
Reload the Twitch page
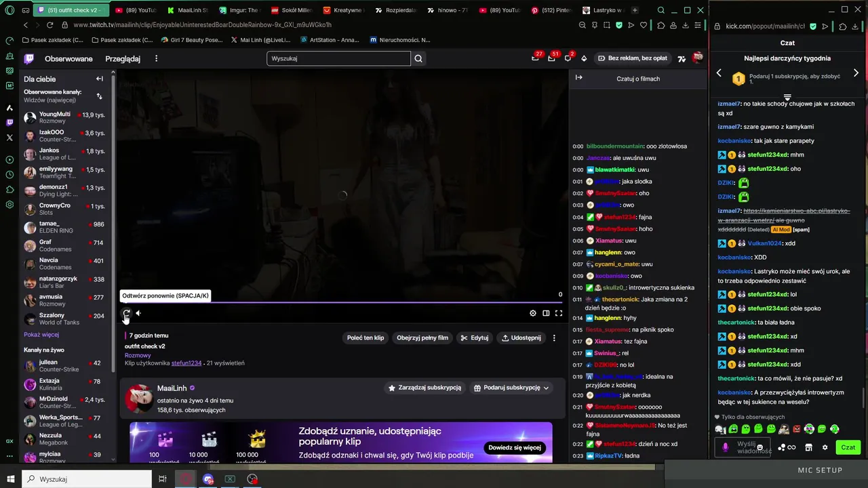point(52,25)
